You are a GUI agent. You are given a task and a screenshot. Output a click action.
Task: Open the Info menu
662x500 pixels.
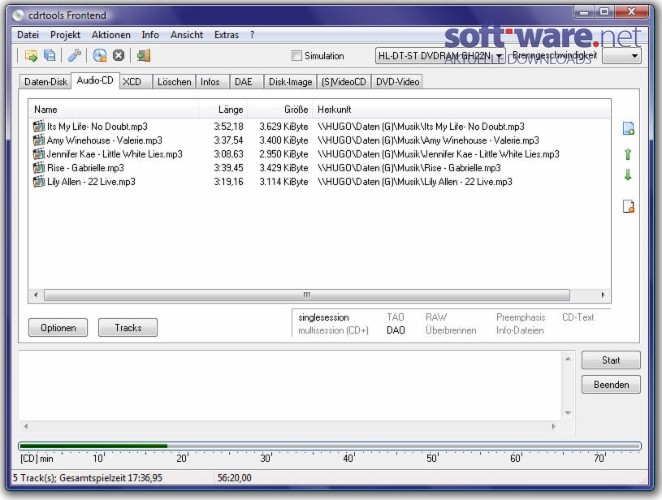pos(150,35)
